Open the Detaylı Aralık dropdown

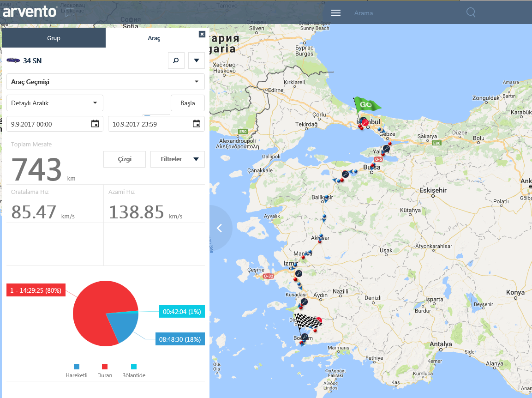click(54, 103)
